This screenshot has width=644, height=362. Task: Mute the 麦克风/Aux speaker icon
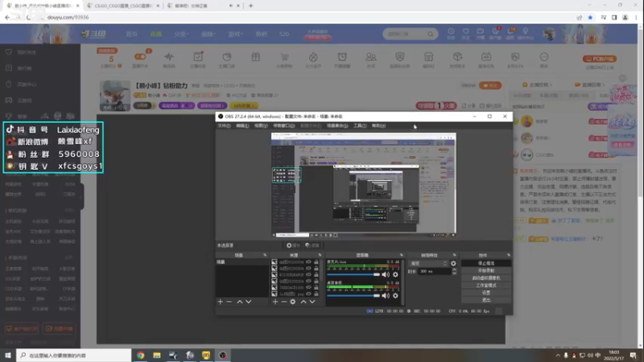tap(386, 274)
